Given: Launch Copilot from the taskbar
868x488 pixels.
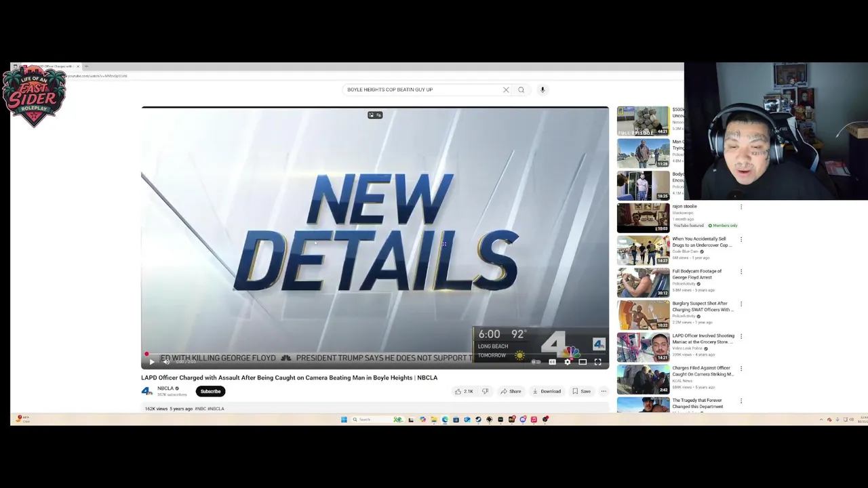Looking at the screenshot, I should coord(422,420).
